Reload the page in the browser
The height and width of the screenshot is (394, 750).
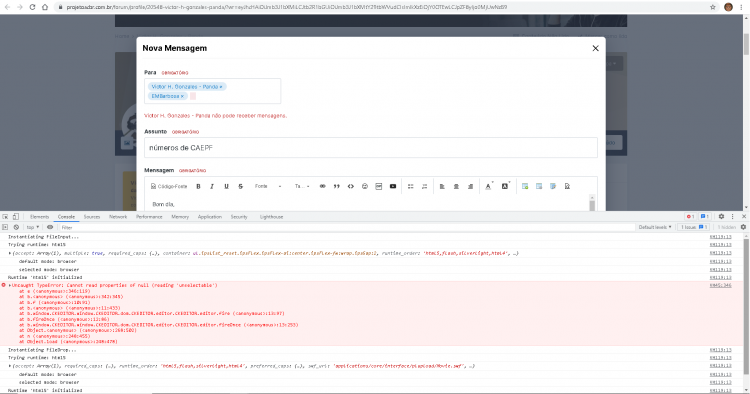[32, 7]
